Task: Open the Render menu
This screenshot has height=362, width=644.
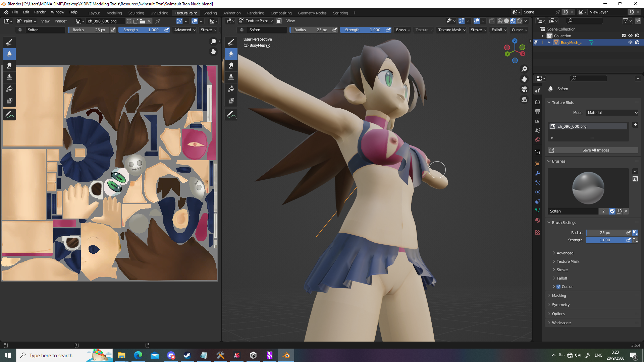Action: click(40, 12)
